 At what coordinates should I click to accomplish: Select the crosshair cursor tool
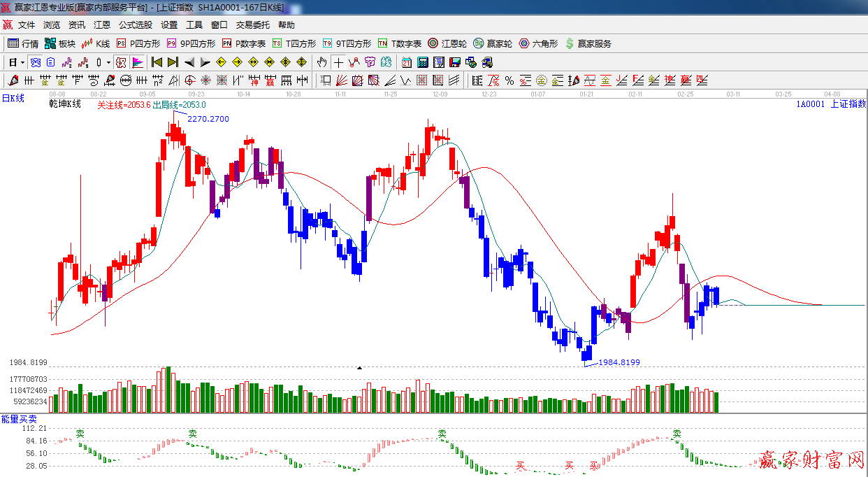coord(338,62)
